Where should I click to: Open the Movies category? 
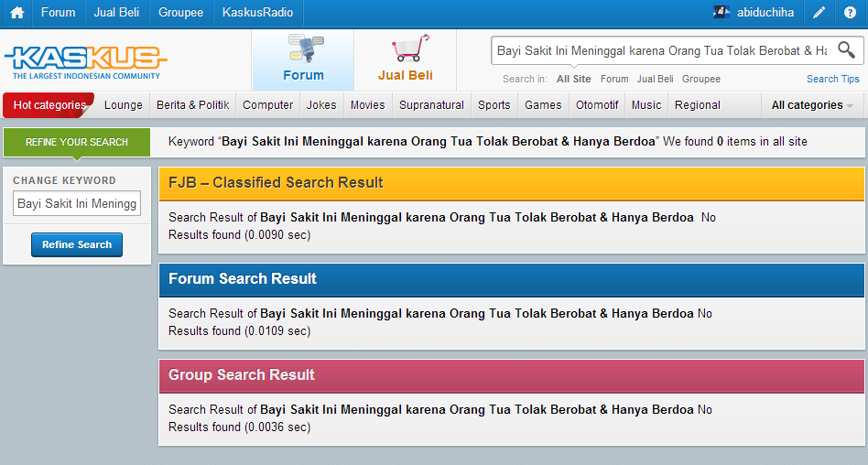[367, 105]
